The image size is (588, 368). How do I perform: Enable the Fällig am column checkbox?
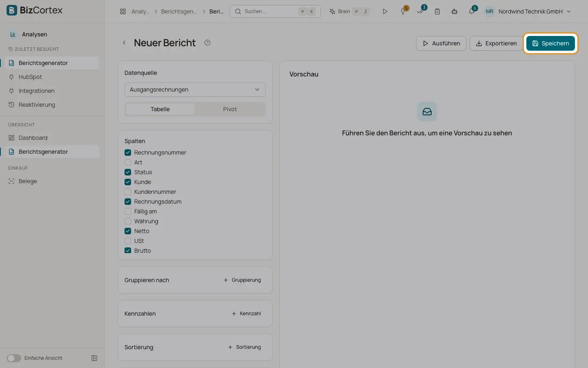(128, 211)
